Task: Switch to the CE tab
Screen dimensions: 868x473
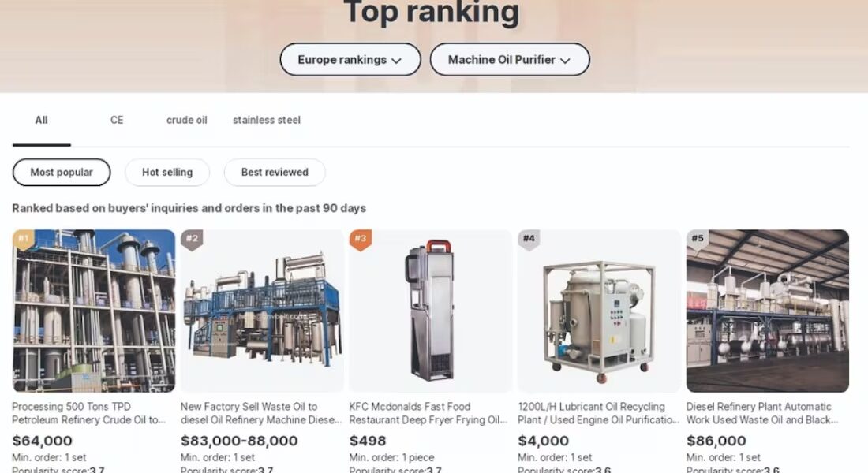Action: point(117,120)
